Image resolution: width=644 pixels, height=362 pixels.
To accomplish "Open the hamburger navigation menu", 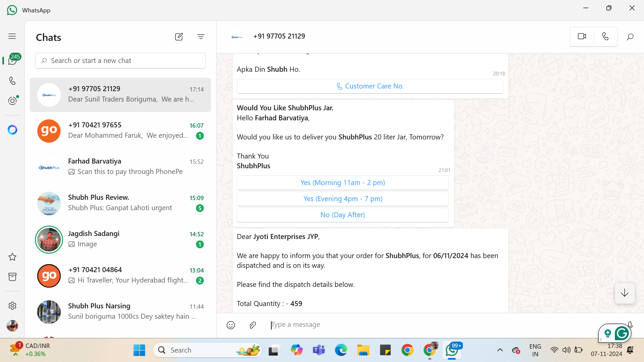I will tap(12, 36).
